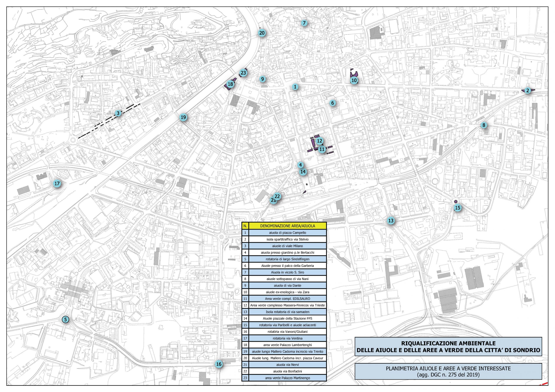This screenshot has width=555, height=392.
Task: Click legend row area verde Palazzo Martinengo
Action: (287, 378)
